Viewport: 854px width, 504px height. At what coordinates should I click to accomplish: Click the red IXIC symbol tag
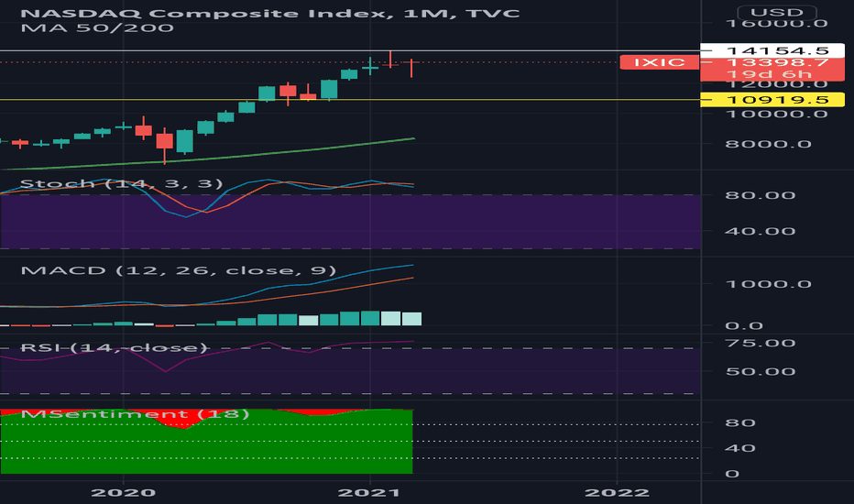pos(660,62)
